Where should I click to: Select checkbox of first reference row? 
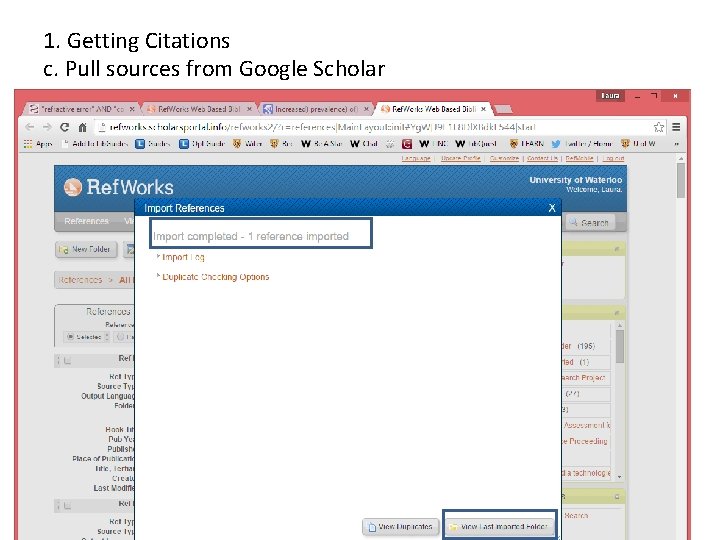tap(68, 361)
